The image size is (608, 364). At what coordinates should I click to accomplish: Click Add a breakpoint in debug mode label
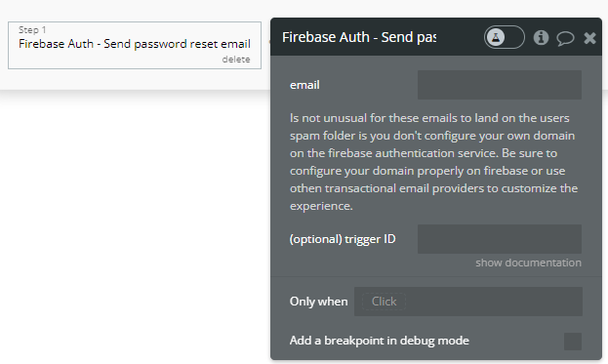click(x=380, y=341)
